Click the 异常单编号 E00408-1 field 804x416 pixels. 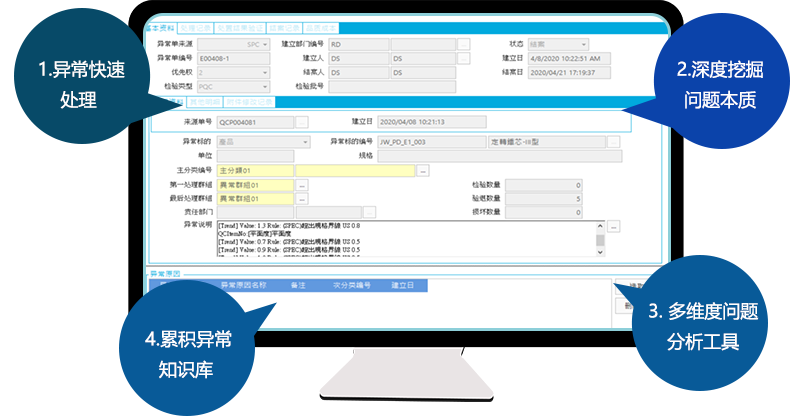point(233,59)
